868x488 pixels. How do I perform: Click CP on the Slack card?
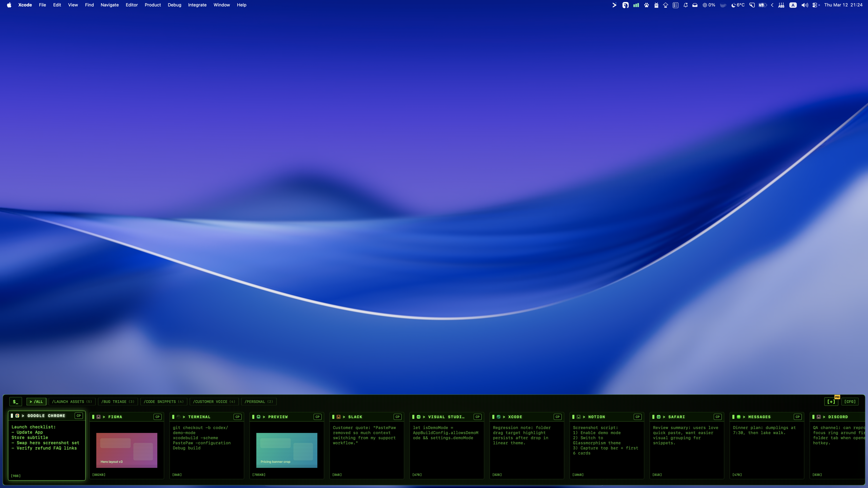(x=397, y=417)
